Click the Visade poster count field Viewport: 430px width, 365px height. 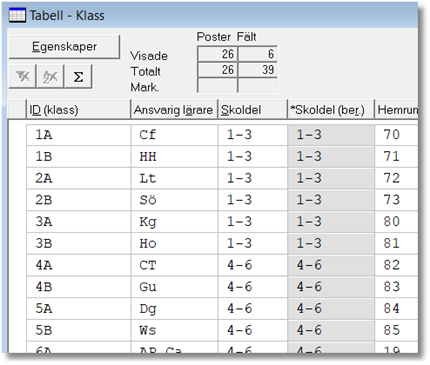pos(217,54)
